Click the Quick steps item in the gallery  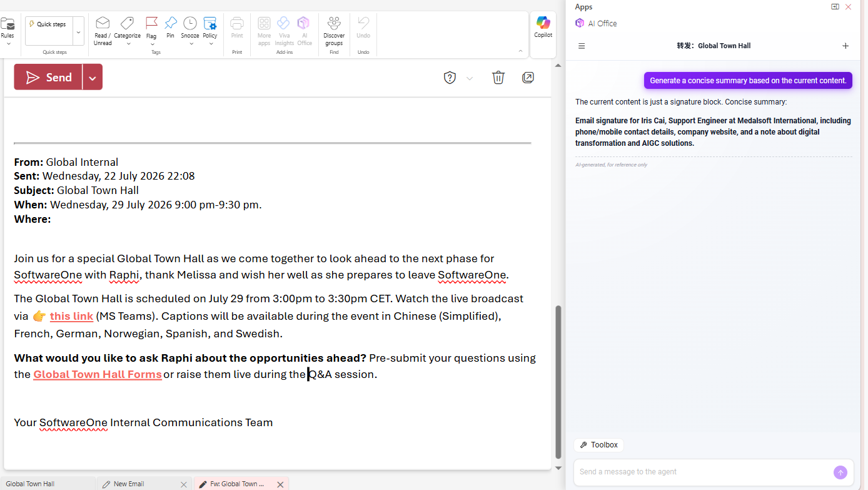click(x=49, y=24)
